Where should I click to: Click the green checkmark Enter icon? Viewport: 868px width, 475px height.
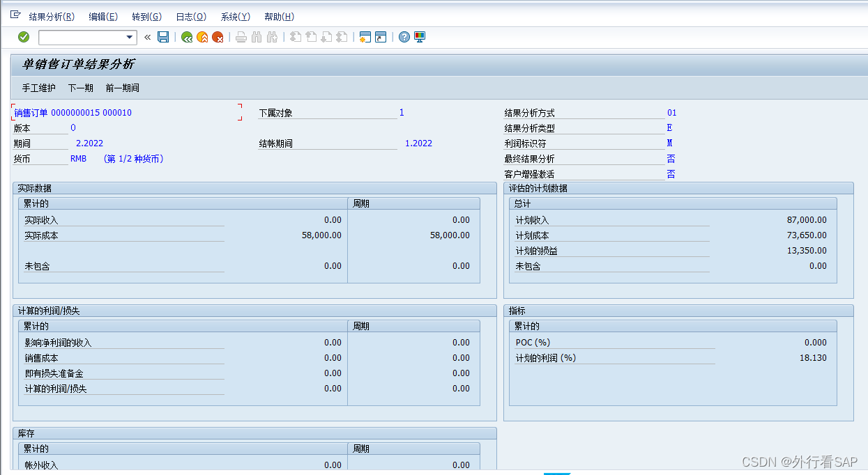click(x=24, y=37)
